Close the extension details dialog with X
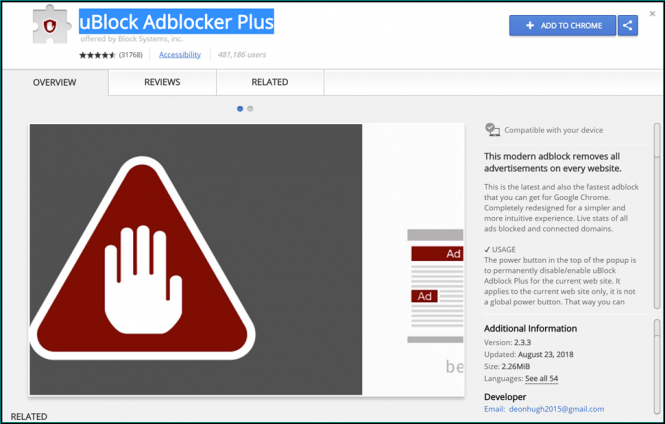The height and width of the screenshot is (424, 665). click(652, 14)
